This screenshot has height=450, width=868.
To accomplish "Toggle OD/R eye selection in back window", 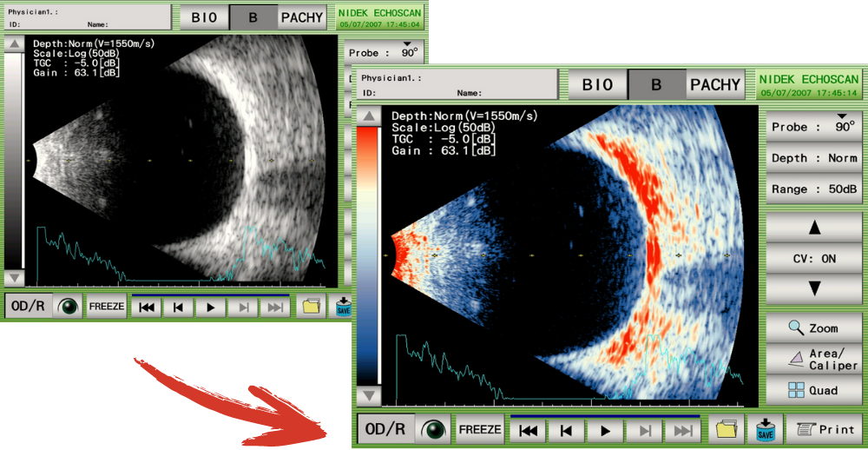I will [29, 306].
